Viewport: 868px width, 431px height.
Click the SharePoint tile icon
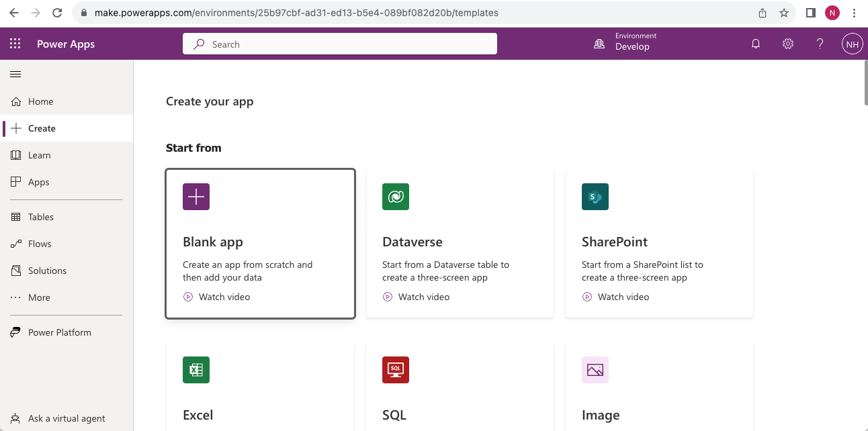coord(595,197)
